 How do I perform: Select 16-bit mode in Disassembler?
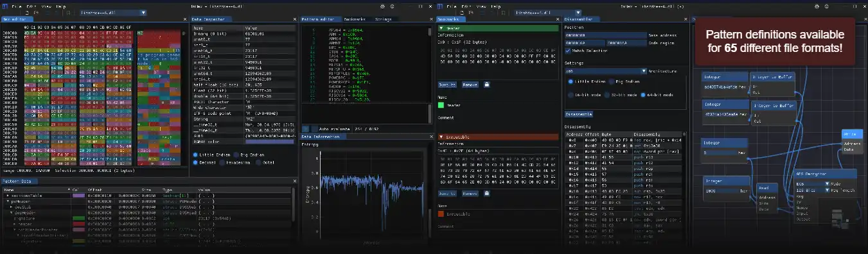point(585,95)
